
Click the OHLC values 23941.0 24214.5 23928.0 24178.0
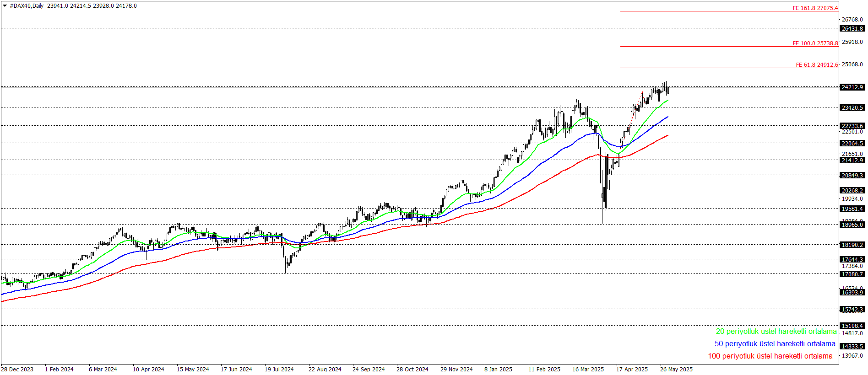(x=92, y=6)
